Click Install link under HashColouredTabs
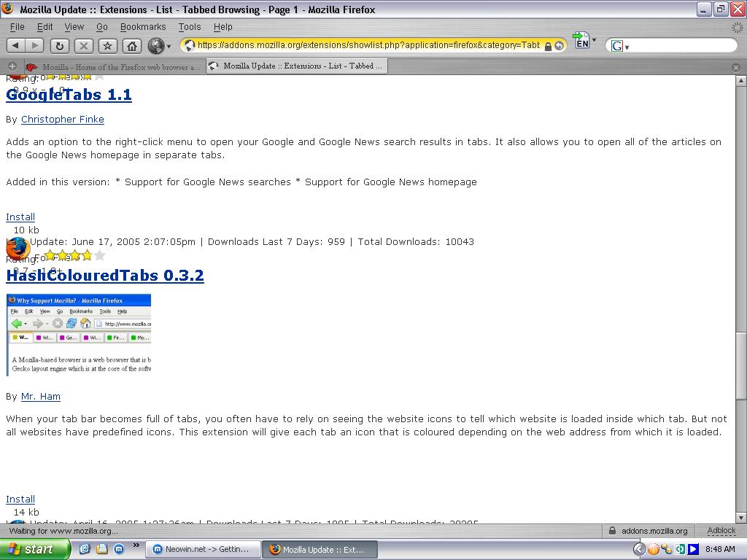The height and width of the screenshot is (560, 747). 20,499
